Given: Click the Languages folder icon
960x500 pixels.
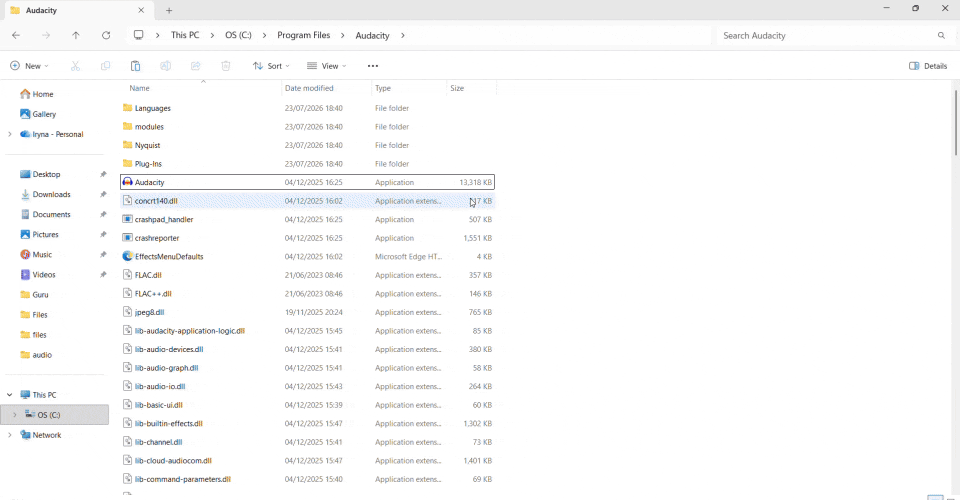Looking at the screenshot, I should [x=127, y=108].
